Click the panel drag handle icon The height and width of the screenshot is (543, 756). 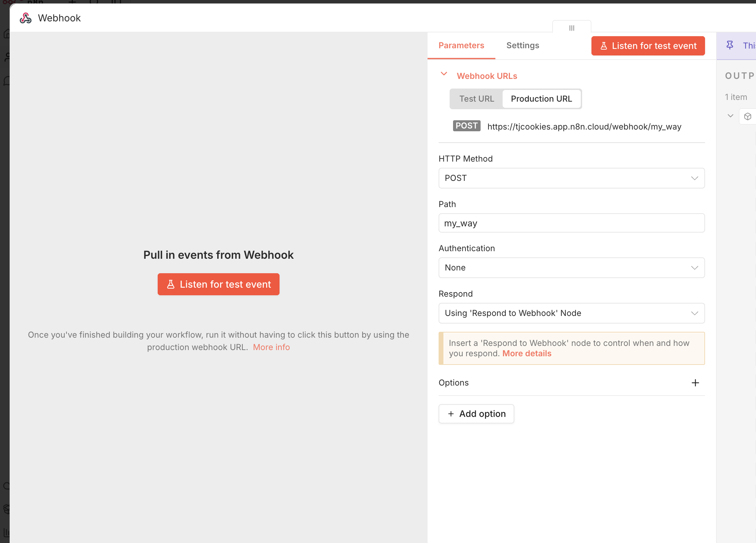pyautogui.click(x=571, y=28)
